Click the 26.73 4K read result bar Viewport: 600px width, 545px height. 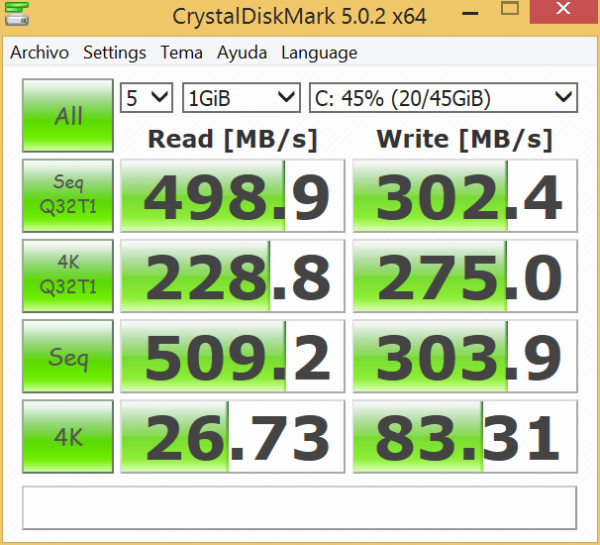point(232,438)
